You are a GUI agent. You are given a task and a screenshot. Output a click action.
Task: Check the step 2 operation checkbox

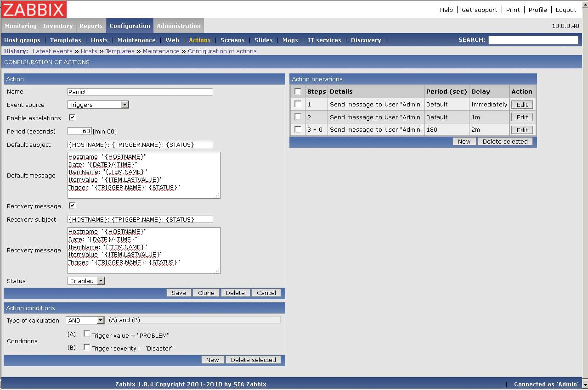(x=298, y=117)
